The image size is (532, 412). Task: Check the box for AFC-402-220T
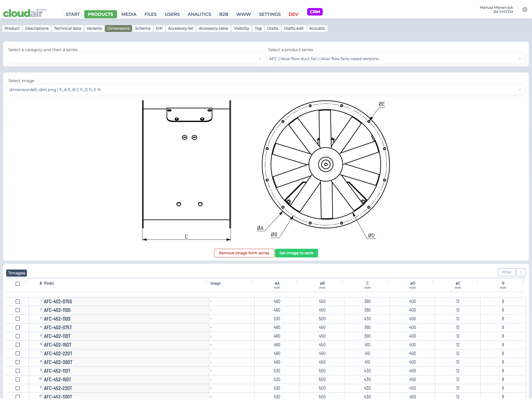point(18,353)
